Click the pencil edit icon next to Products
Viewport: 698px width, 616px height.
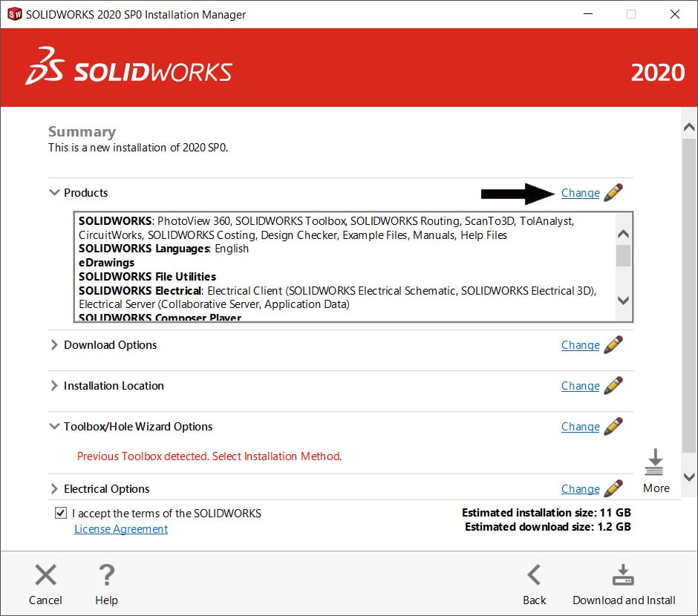(x=613, y=192)
